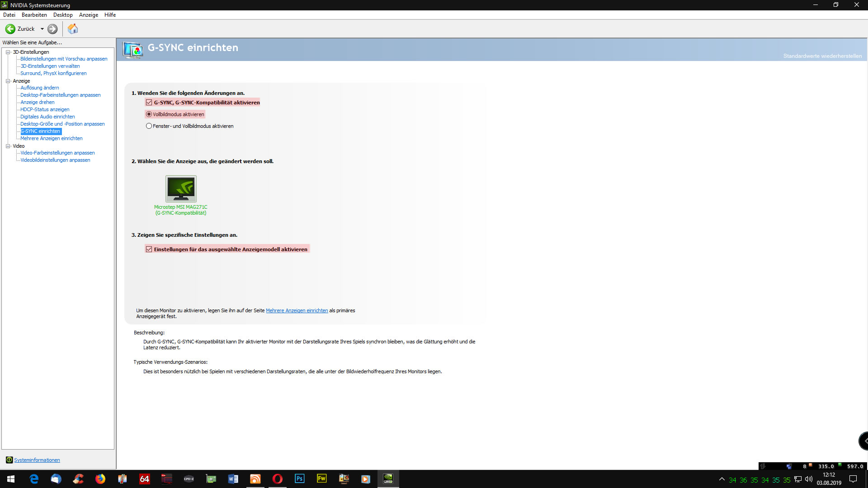Screen dimensions: 868x488
Task: Click the green Zurück back arrow
Action: click(x=10, y=29)
